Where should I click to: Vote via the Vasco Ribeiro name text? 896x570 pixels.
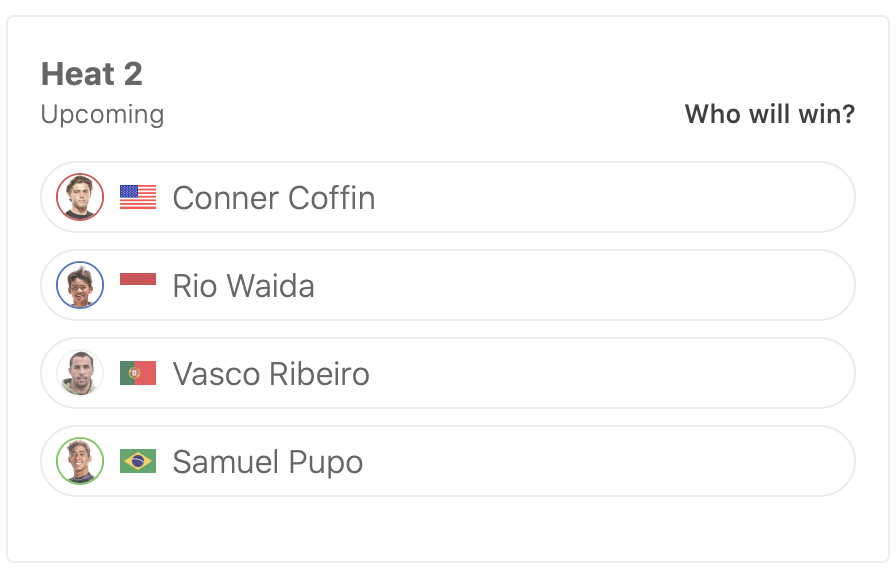(271, 374)
